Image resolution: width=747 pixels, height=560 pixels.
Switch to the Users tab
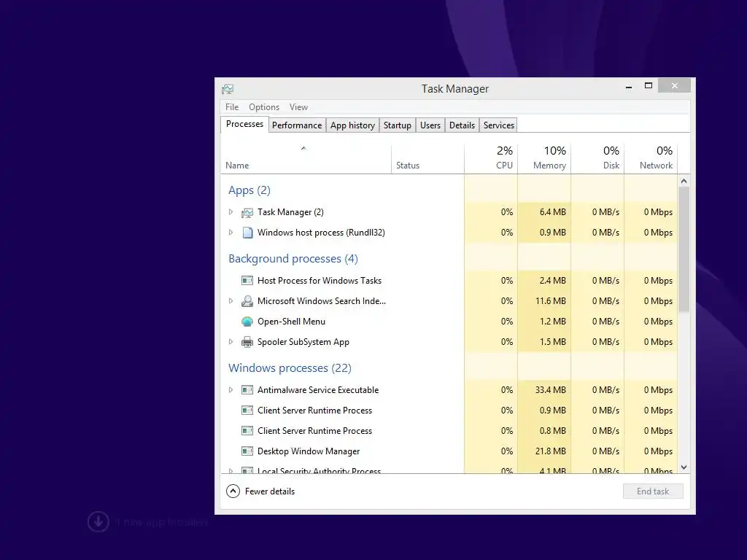pos(430,125)
